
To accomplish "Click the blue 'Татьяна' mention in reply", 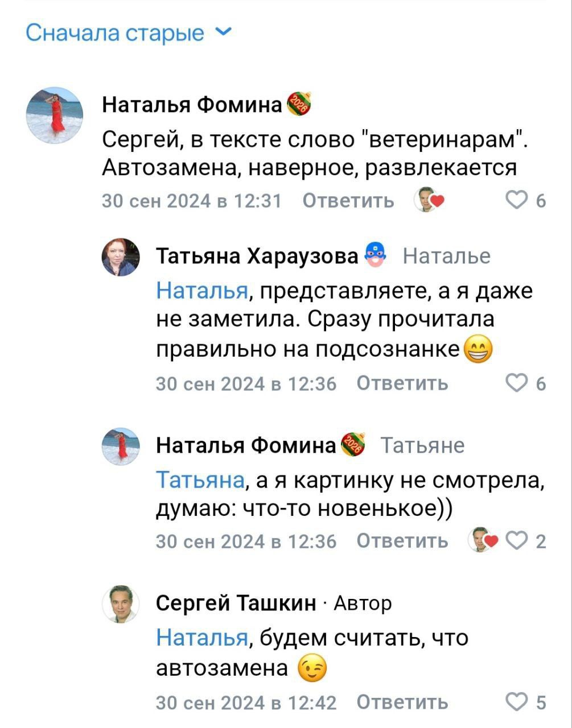I will (x=200, y=480).
